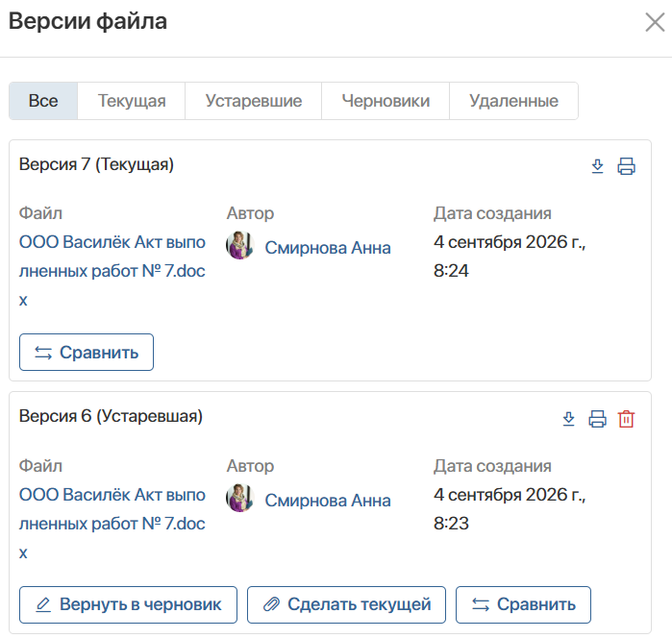
Task: Download Version 7 file
Action: [x=597, y=166]
